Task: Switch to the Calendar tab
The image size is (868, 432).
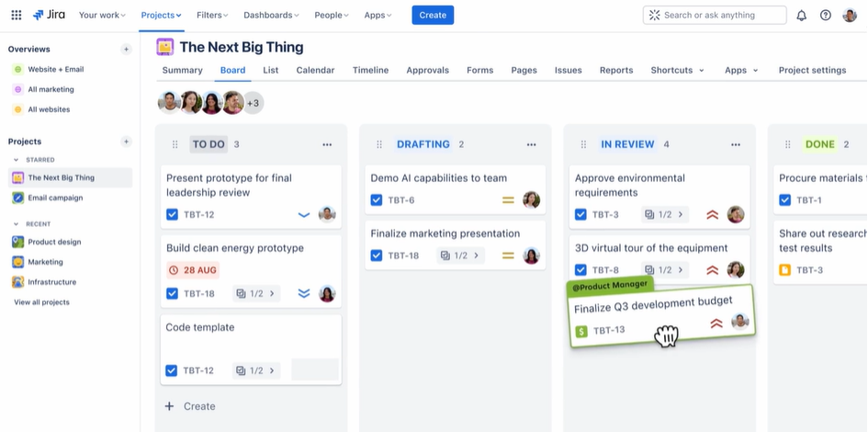Action: point(315,70)
